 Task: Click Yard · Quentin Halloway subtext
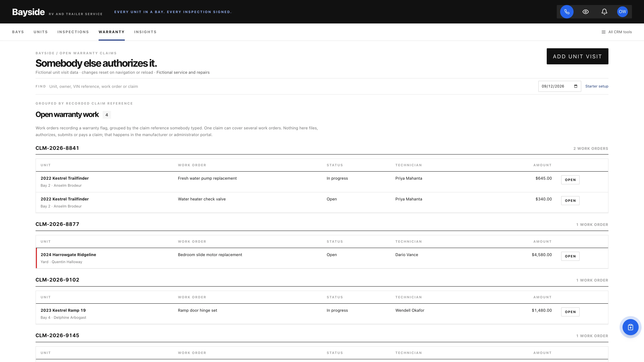coord(61,262)
